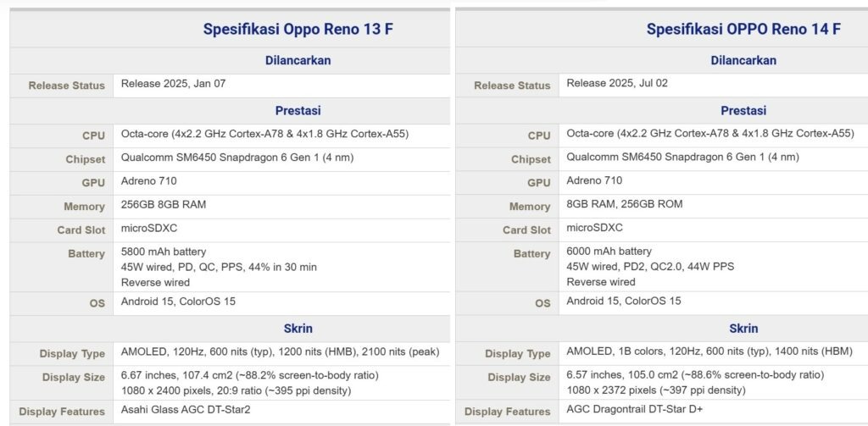Click the 'Spesifikasi OPPO Reno 14 F' title
The height and width of the screenshot is (426, 868).
point(743,30)
